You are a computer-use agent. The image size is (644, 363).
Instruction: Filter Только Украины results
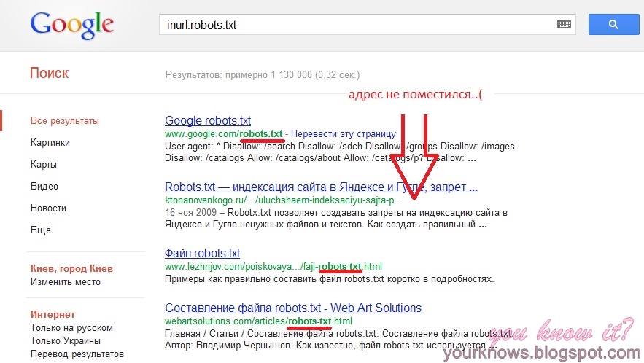tap(66, 341)
